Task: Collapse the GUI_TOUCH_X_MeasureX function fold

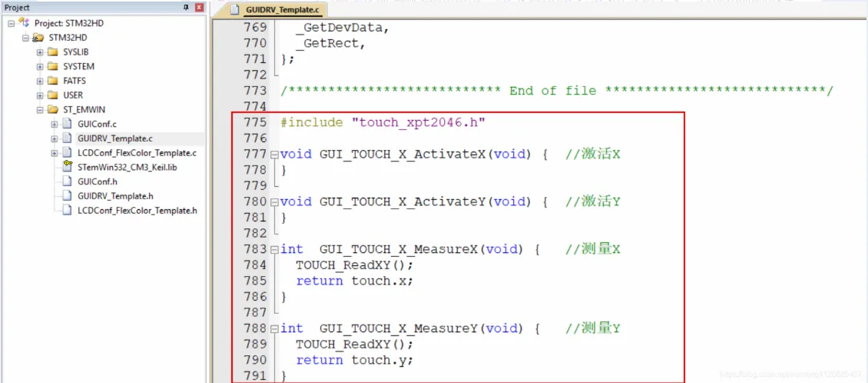Action: tap(273, 250)
